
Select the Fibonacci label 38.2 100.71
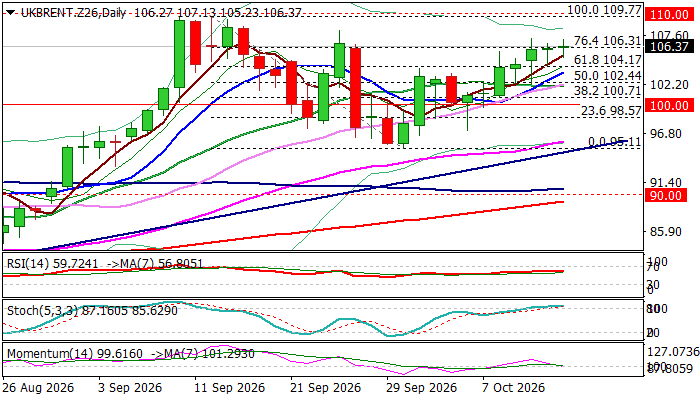pyautogui.click(x=608, y=91)
